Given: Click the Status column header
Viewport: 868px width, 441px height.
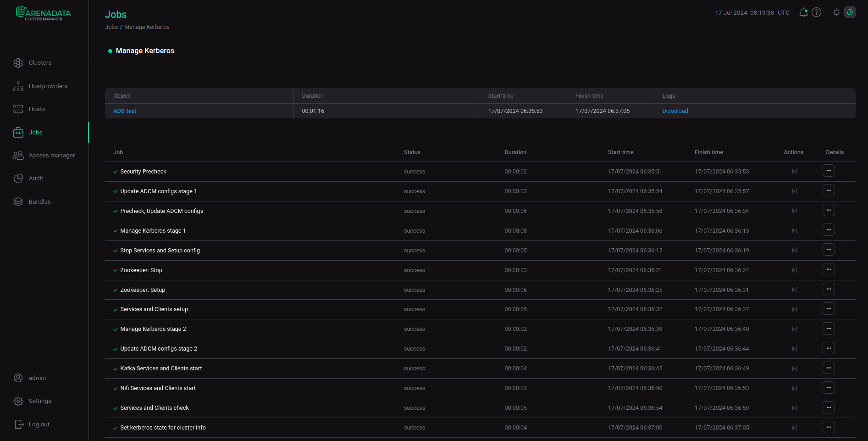Looking at the screenshot, I should click(412, 152).
